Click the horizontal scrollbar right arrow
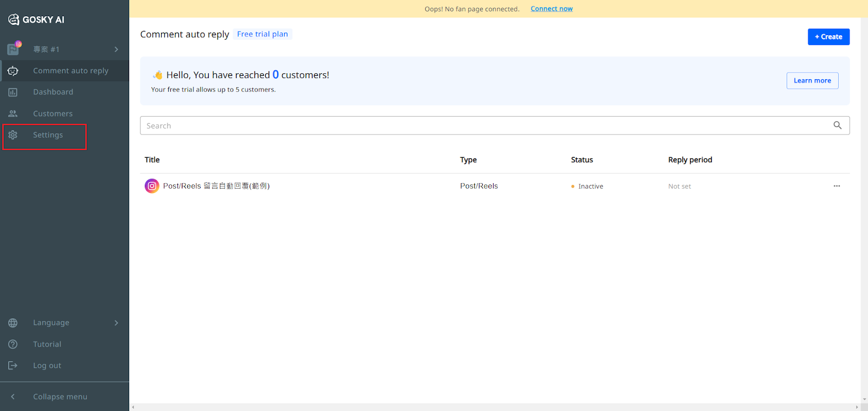This screenshot has height=411, width=868. coord(857,407)
